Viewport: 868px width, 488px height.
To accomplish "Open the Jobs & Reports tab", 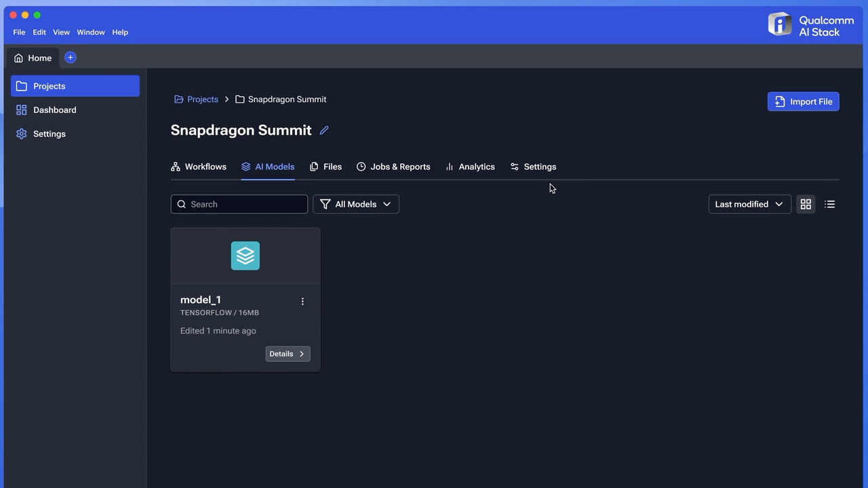I will click(x=393, y=167).
